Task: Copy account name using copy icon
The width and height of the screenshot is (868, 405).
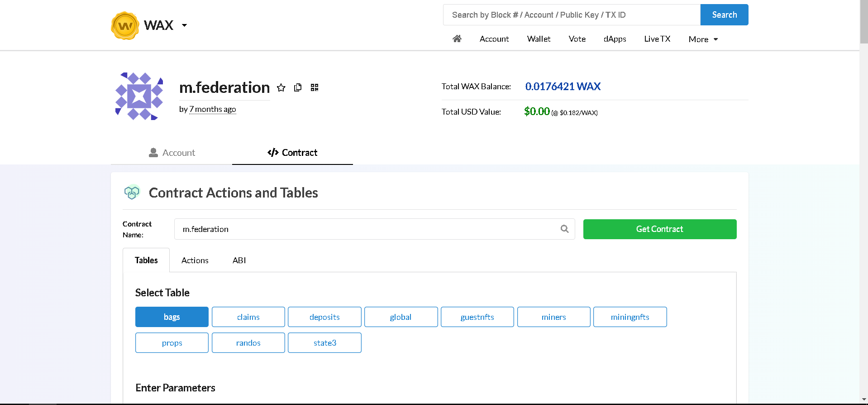Action: [x=298, y=87]
